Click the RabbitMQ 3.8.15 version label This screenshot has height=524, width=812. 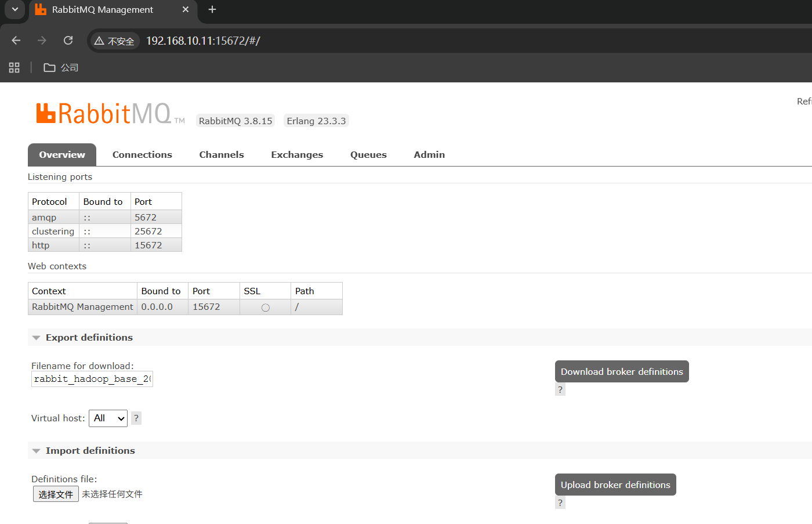tap(235, 121)
